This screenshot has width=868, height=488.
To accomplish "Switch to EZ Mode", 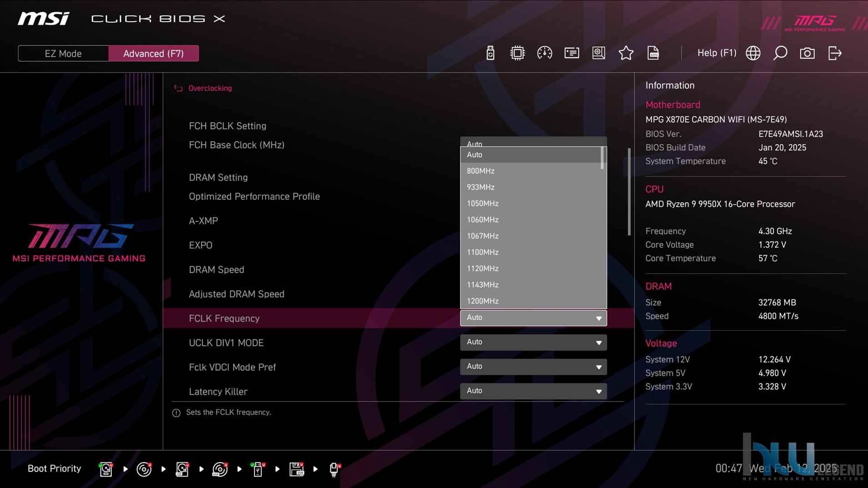I will coord(63,53).
